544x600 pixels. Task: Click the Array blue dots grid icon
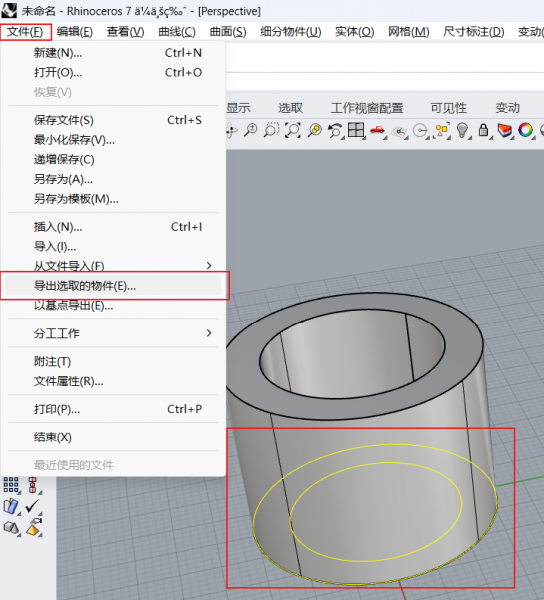[x=11, y=485]
